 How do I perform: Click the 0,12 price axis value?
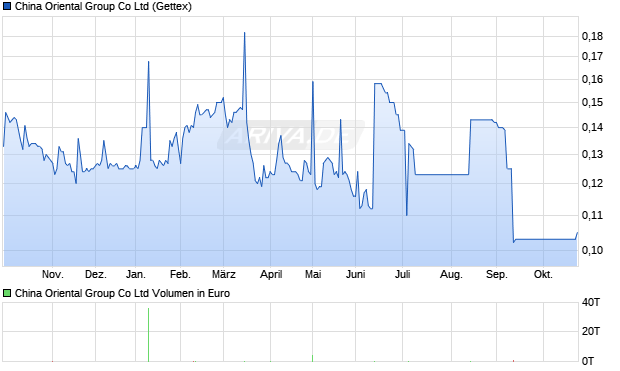tap(592, 183)
